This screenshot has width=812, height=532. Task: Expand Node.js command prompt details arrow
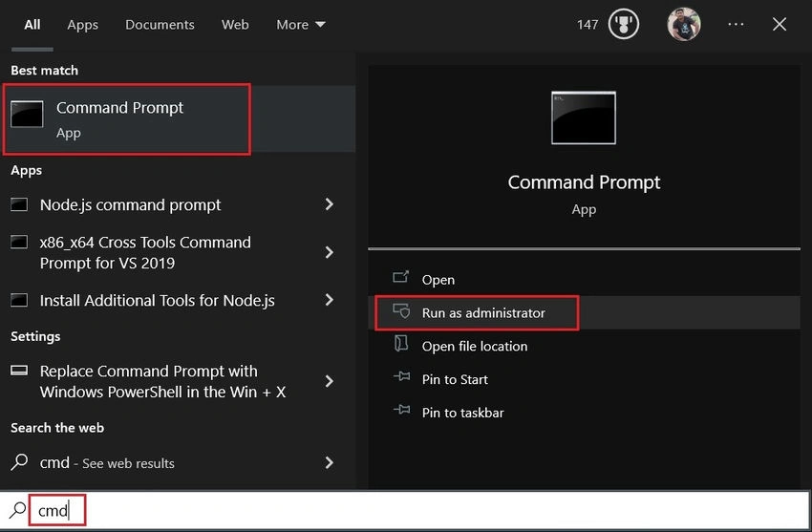tap(330, 204)
